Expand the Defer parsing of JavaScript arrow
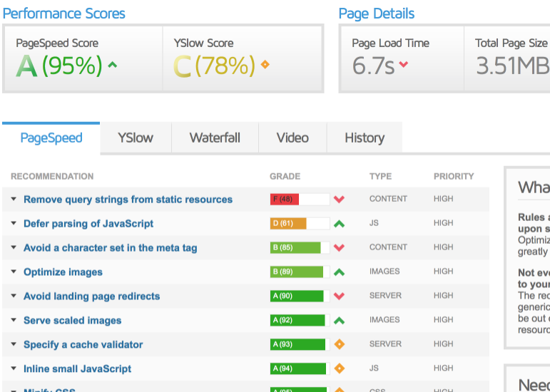Image resolution: width=550 pixels, height=392 pixels. [14, 223]
